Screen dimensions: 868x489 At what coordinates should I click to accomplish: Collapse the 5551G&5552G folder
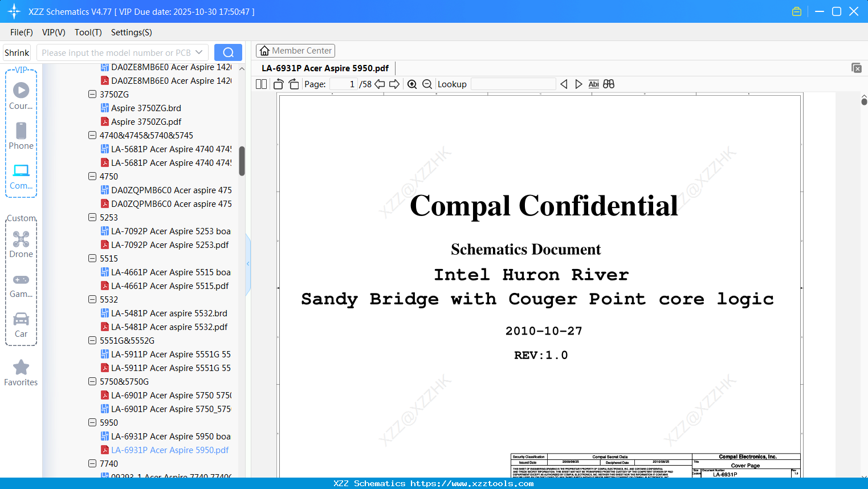[x=92, y=340]
